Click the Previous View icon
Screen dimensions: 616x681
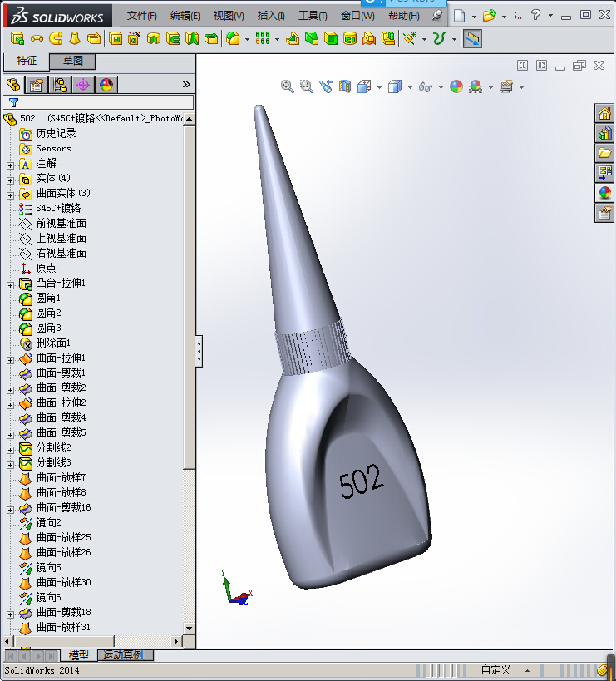pos(326,86)
